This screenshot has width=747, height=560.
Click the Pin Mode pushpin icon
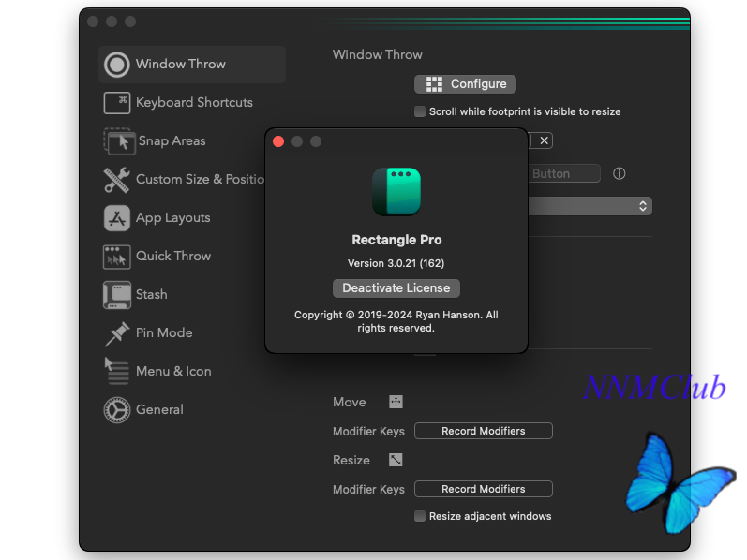coord(117,333)
